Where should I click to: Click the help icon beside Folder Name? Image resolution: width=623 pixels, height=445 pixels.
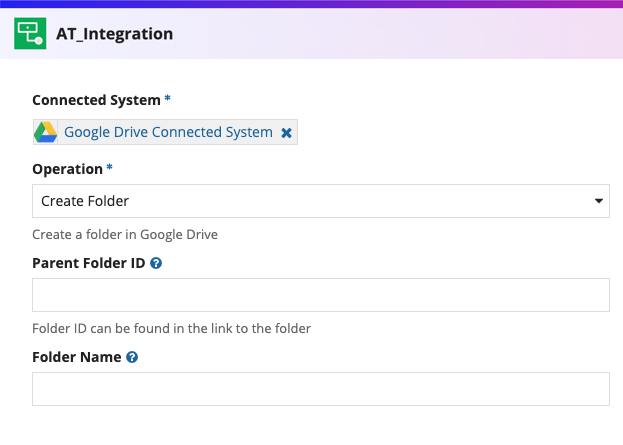coord(132,357)
